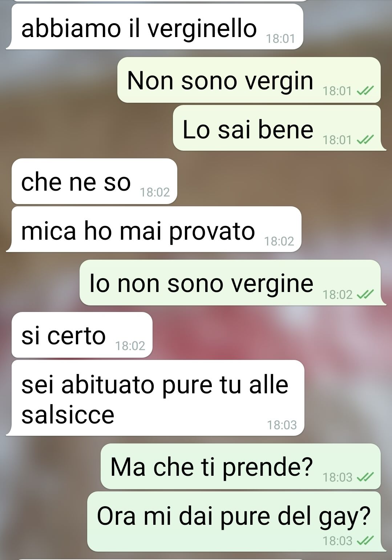Tap the 18:02 timestamp next to "si certo"
392x560 pixels.
tap(130, 346)
